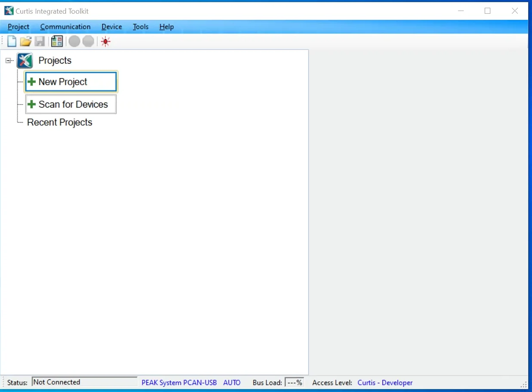Open the Communication menu
This screenshot has height=392, width=532.
pos(65,27)
